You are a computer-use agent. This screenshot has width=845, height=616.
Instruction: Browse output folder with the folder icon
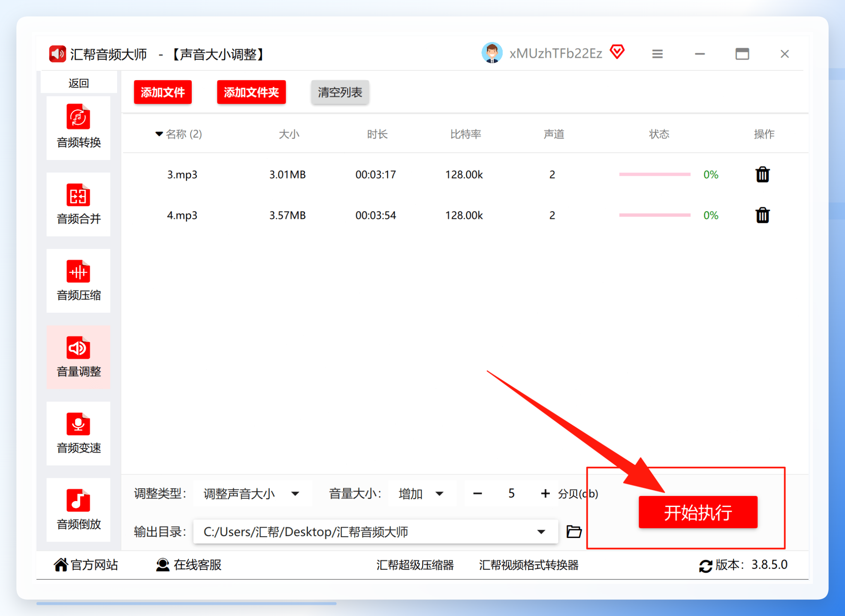coord(574,531)
